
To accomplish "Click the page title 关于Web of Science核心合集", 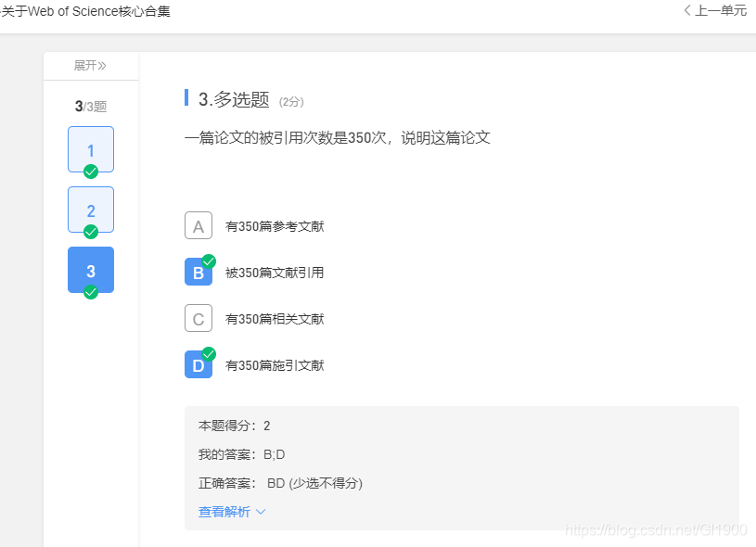I will click(x=85, y=11).
